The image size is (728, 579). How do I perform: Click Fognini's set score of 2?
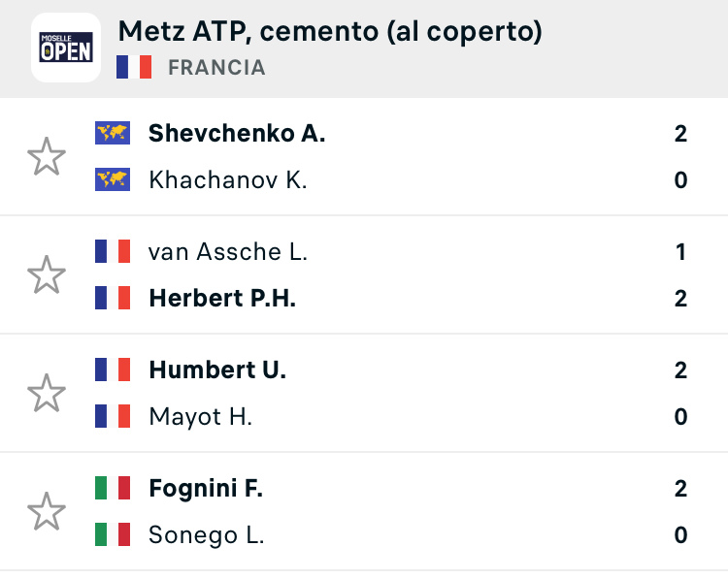[x=680, y=489]
